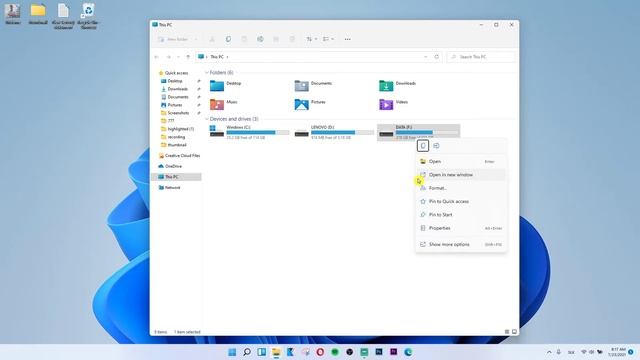Choose Open from the context menu

pos(461,162)
